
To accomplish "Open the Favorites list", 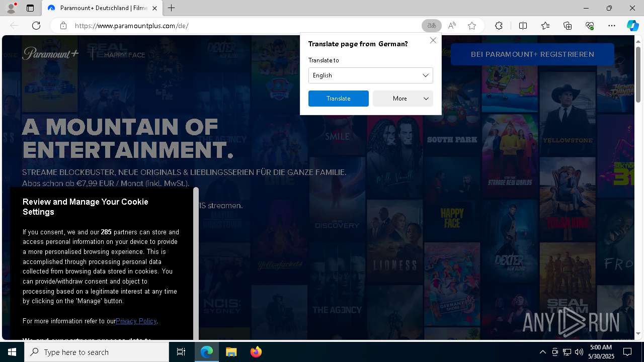I will pyautogui.click(x=545, y=26).
